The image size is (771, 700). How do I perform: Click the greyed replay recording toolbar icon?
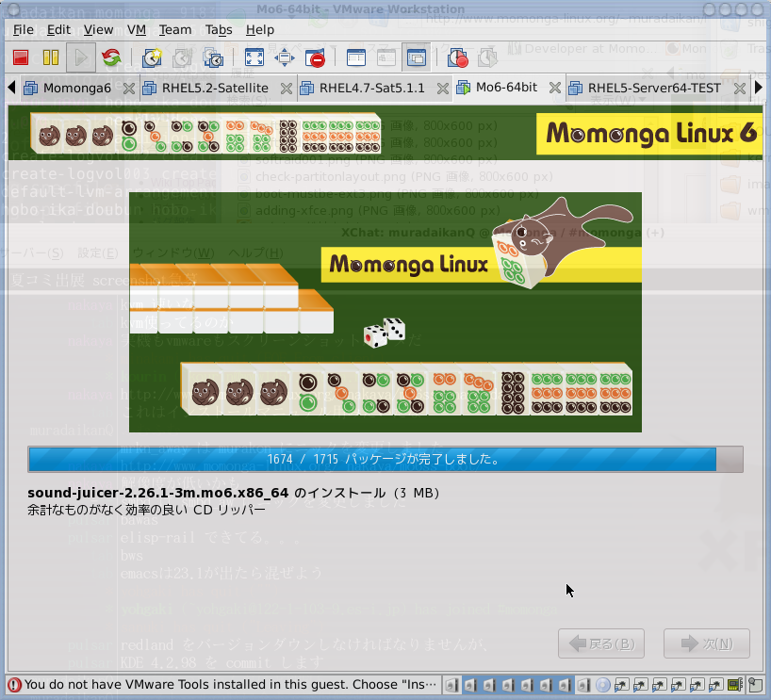(487, 58)
